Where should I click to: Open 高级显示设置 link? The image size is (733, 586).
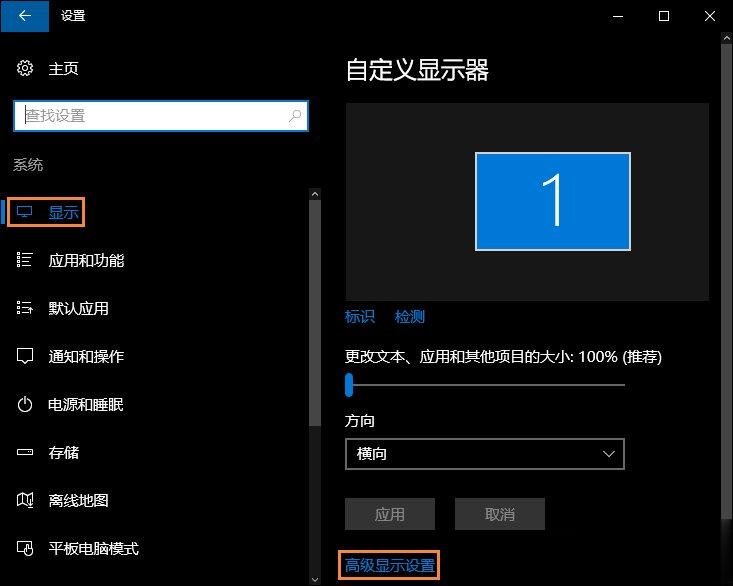(x=389, y=565)
